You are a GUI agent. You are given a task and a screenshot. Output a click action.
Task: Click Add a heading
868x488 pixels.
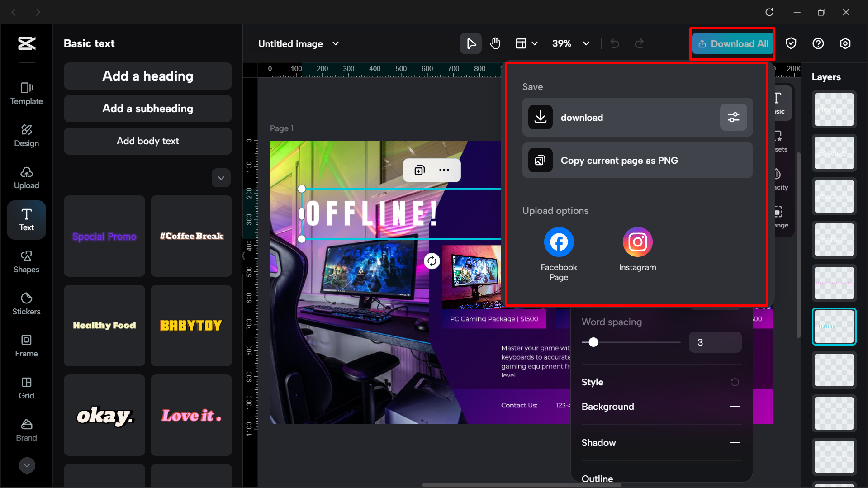click(x=147, y=76)
